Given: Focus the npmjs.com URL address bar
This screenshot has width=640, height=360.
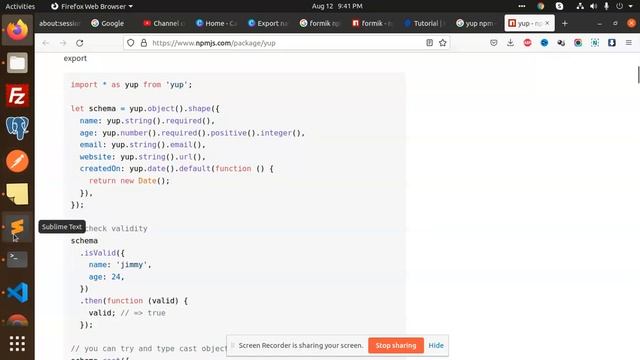Looking at the screenshot, I should click(287, 43).
